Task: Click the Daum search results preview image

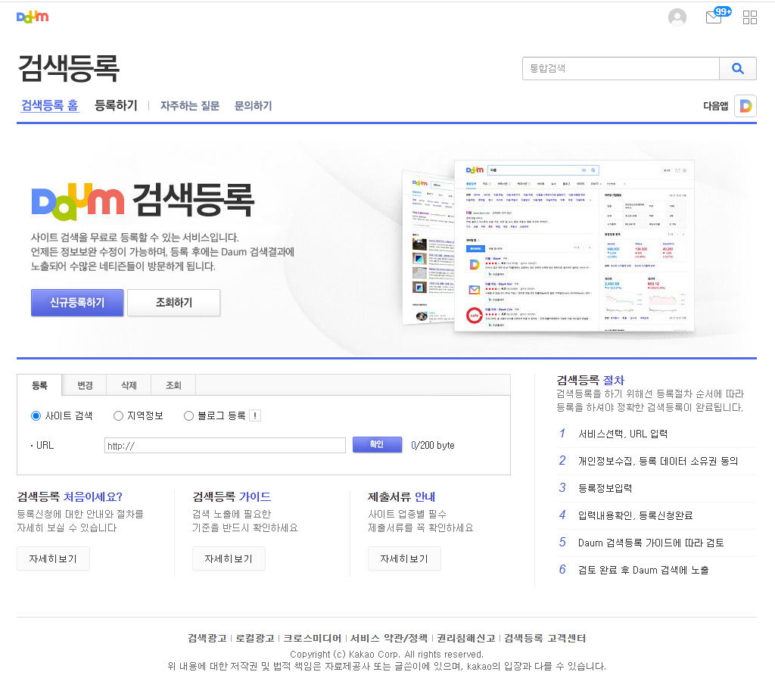Action: coord(549,246)
